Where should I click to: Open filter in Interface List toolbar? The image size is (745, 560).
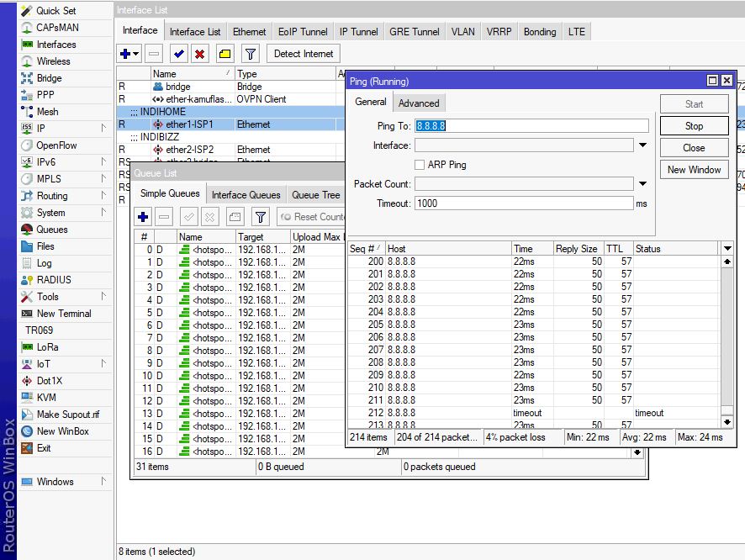251,54
